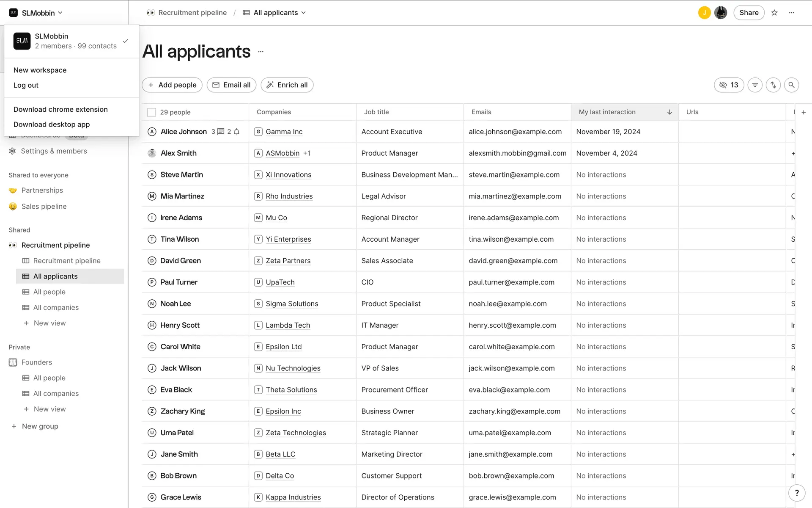Choose Log out from workspace menu

(26, 85)
